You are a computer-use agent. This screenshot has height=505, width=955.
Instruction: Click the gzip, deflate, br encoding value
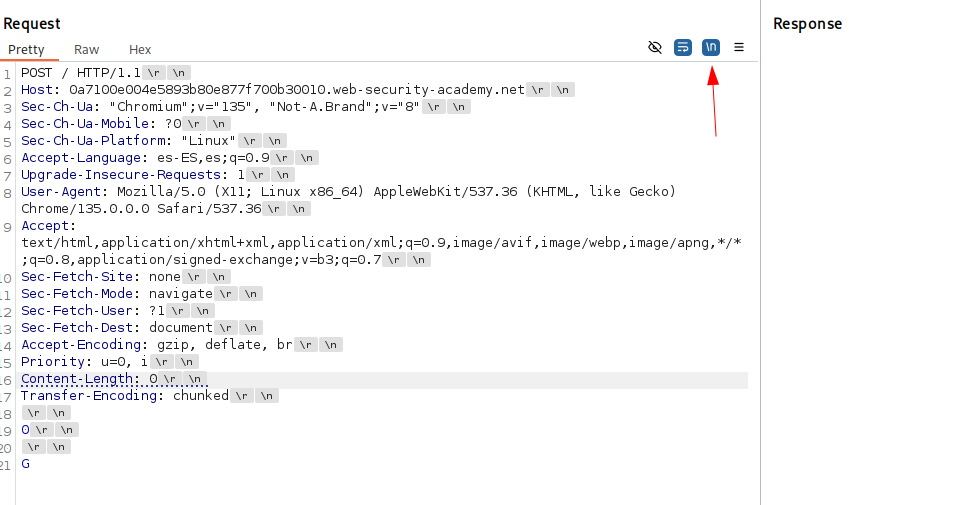(x=225, y=346)
